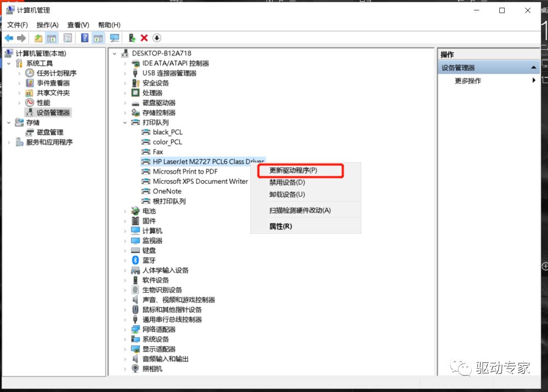Open the 帮助(H) menu

(x=109, y=25)
